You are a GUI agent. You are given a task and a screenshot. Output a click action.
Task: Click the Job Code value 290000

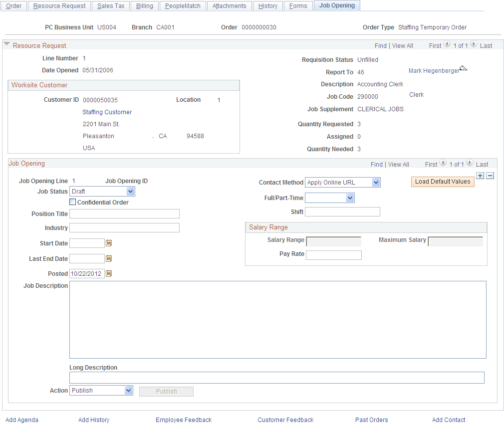pos(368,97)
